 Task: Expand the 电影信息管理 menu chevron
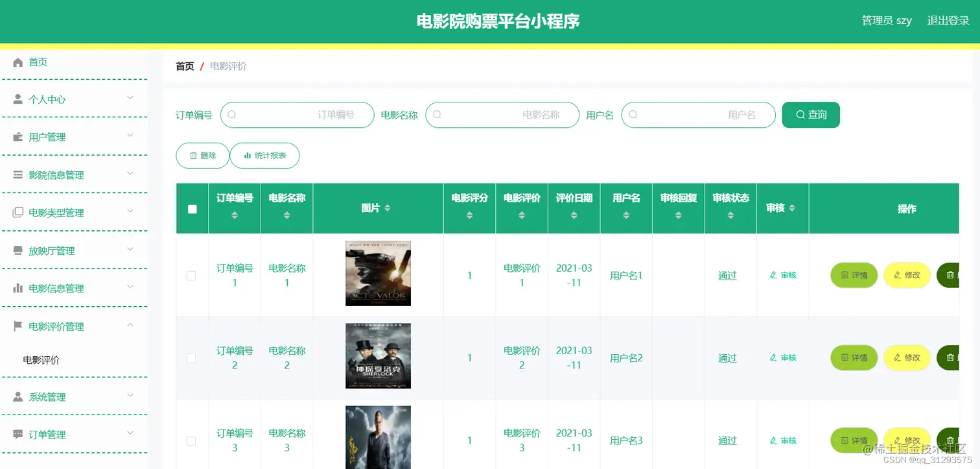tap(130, 287)
